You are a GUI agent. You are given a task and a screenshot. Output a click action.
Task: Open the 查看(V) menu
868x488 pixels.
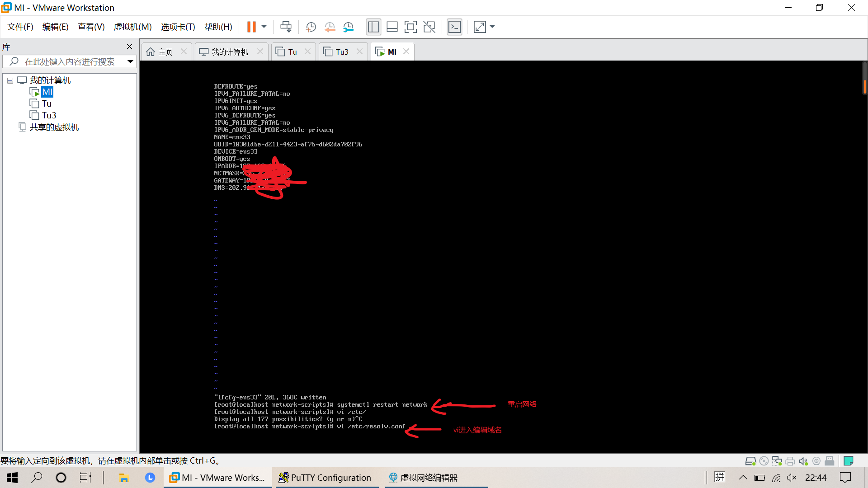91,27
